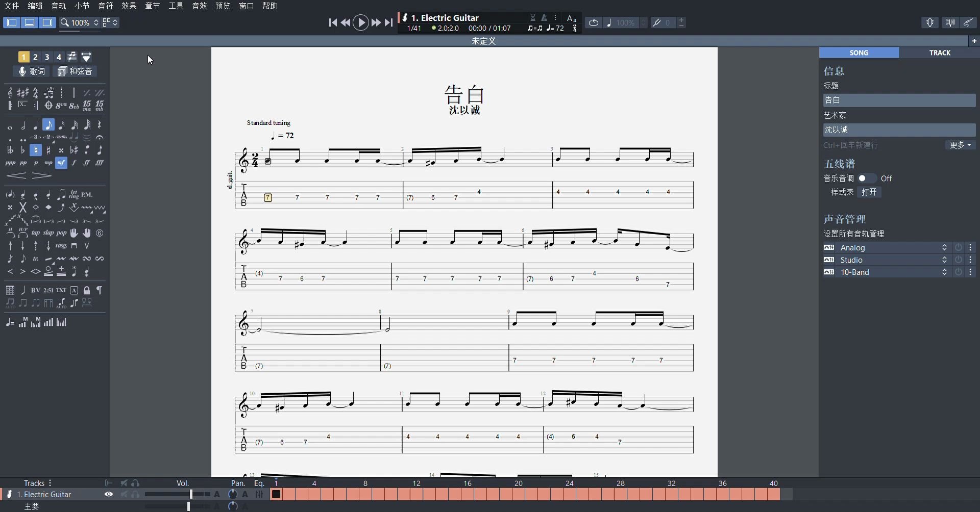Open track info options dots
This screenshot has width=980, height=512.
click(555, 17)
